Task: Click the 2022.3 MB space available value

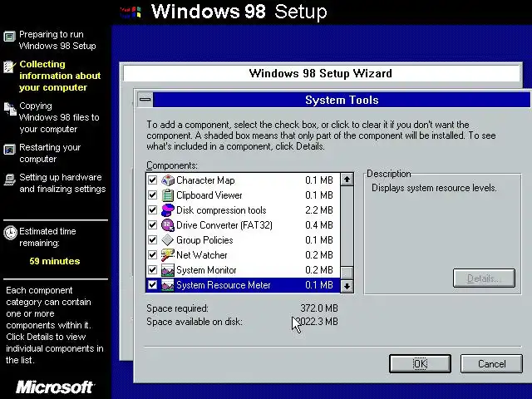Action: [x=316, y=322]
